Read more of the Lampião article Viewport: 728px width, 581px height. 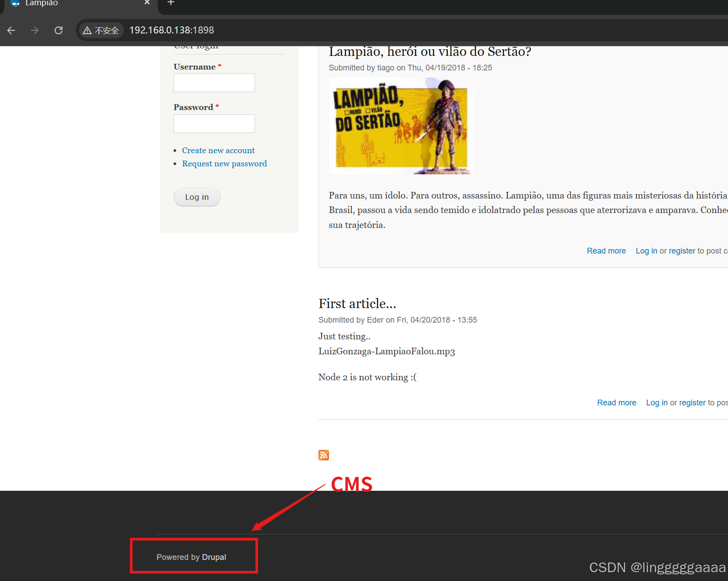[606, 251]
